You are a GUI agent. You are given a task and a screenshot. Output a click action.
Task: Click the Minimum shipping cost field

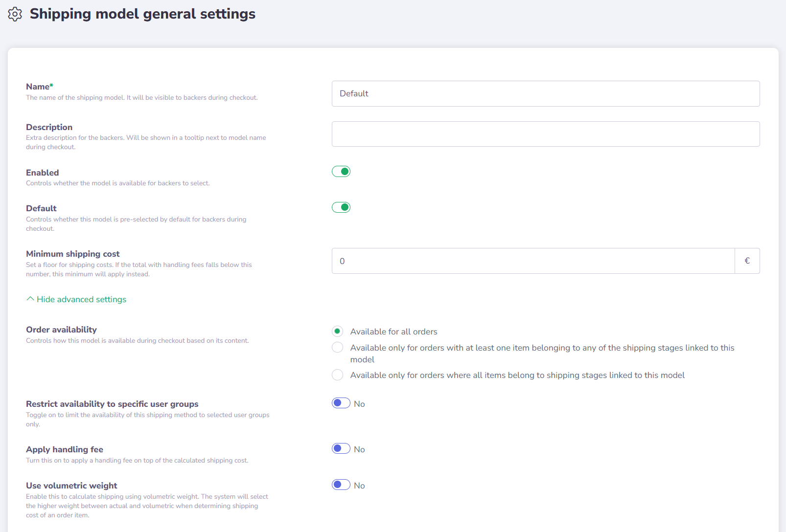[533, 261]
